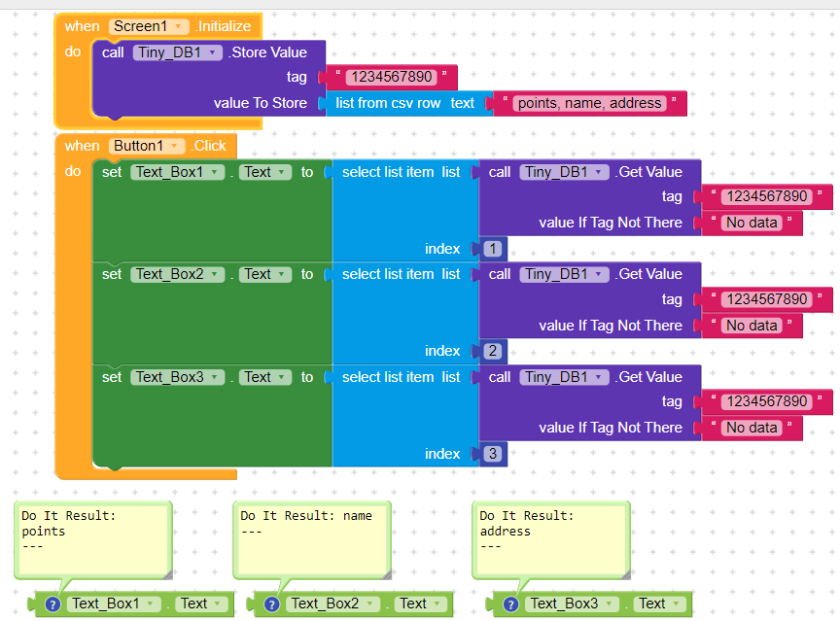The image size is (840, 621).
Task: Edit tag 1234567890 in third Get Value block
Action: tap(767, 401)
